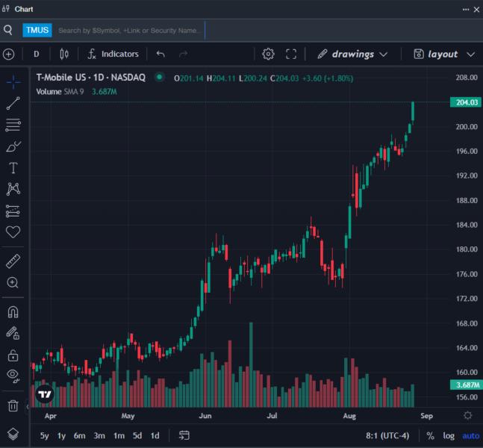The height and width of the screenshot is (448, 483).
Task: Click the T-Mobile US chart title
Action: point(90,78)
